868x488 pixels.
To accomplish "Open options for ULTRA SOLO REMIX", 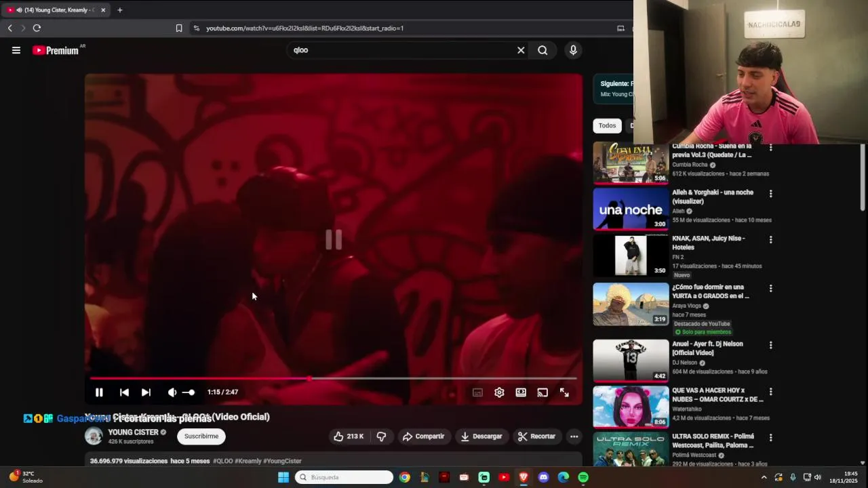I will click(x=770, y=438).
